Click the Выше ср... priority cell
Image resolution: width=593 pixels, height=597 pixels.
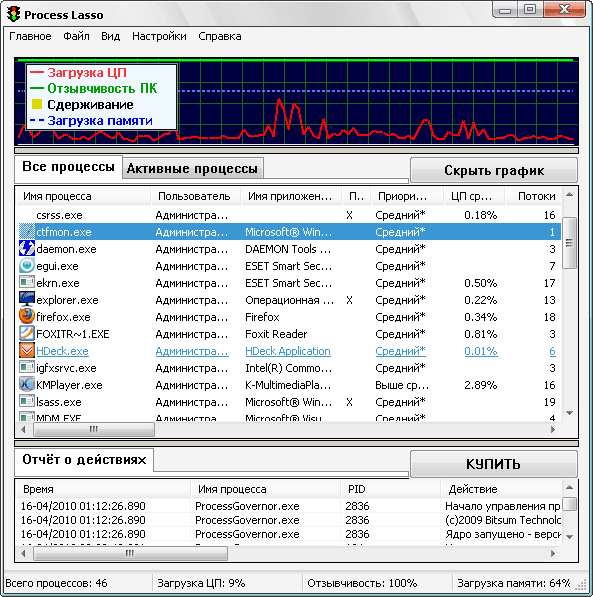coord(402,385)
